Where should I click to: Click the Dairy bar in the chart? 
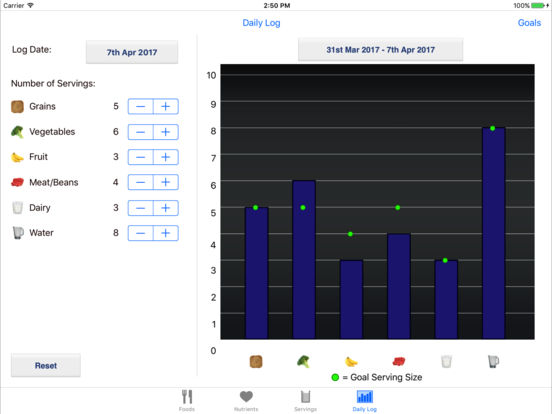446,300
